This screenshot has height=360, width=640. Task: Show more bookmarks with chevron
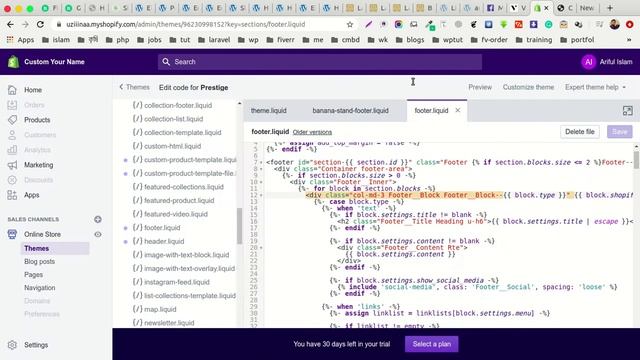(629, 40)
